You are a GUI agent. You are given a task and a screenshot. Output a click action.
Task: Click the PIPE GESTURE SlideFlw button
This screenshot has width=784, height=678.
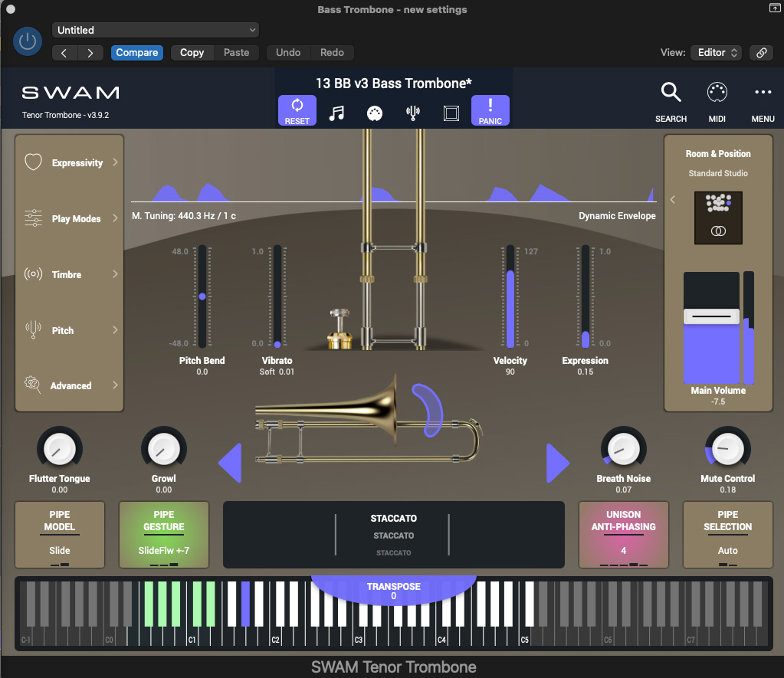[x=164, y=535]
